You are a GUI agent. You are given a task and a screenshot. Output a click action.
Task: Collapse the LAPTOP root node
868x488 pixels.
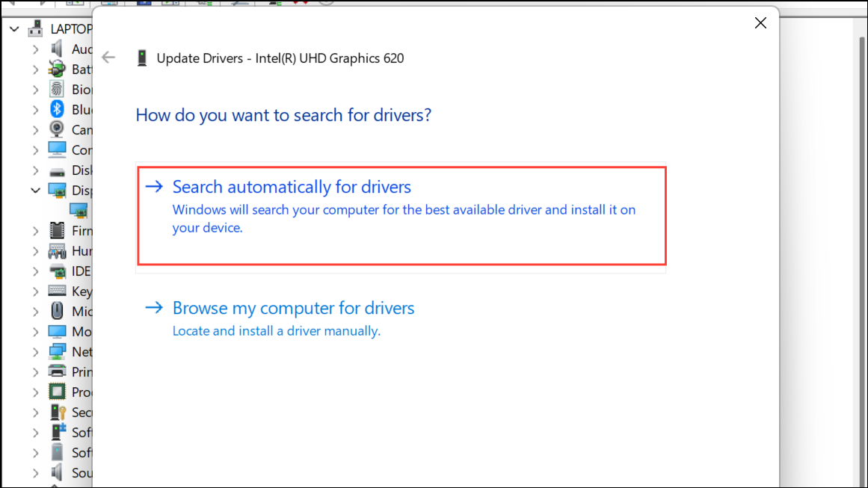(13, 28)
